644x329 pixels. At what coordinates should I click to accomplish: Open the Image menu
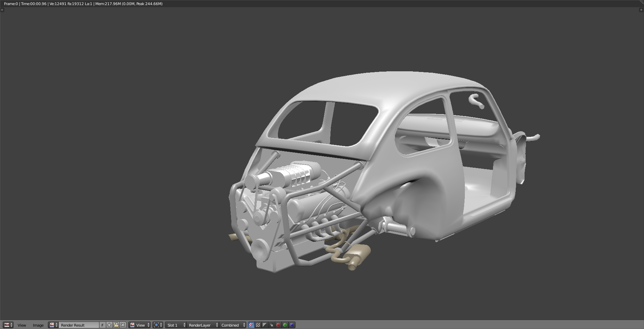(x=38, y=325)
